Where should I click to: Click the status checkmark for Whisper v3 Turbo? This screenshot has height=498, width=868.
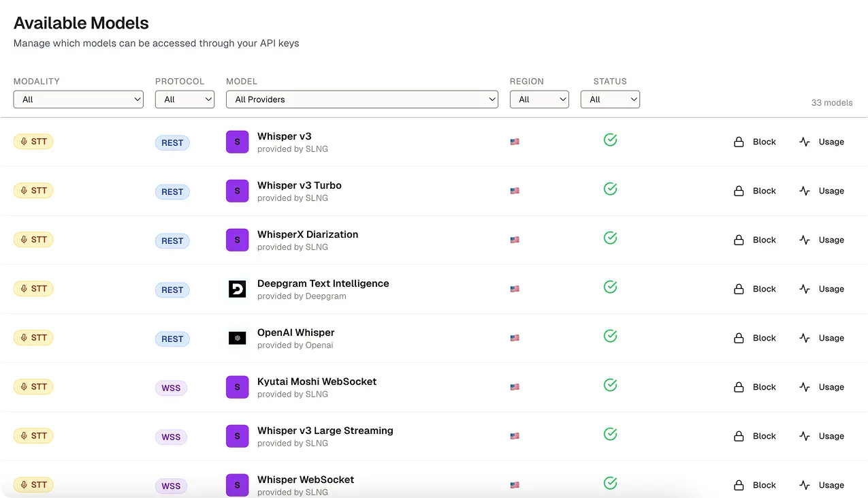click(610, 189)
